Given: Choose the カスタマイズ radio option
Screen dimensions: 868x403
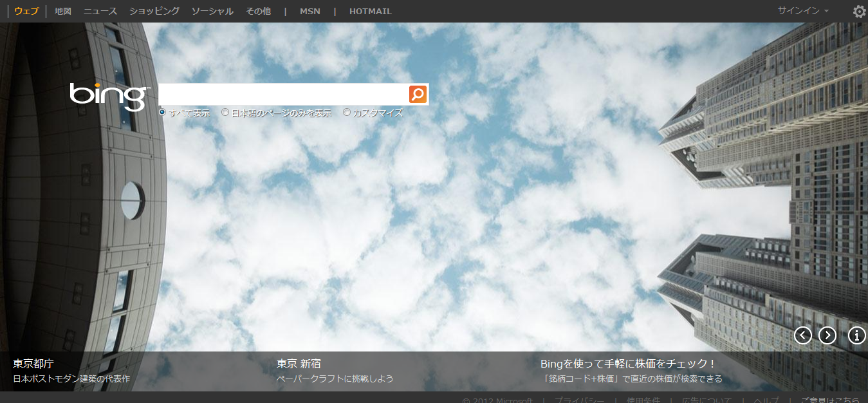Looking at the screenshot, I should click(347, 112).
